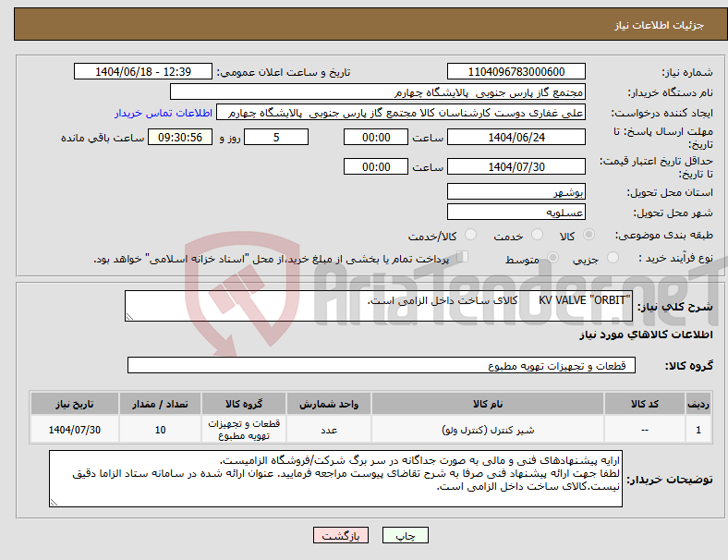Click the buyer notes text area

click(x=335, y=479)
